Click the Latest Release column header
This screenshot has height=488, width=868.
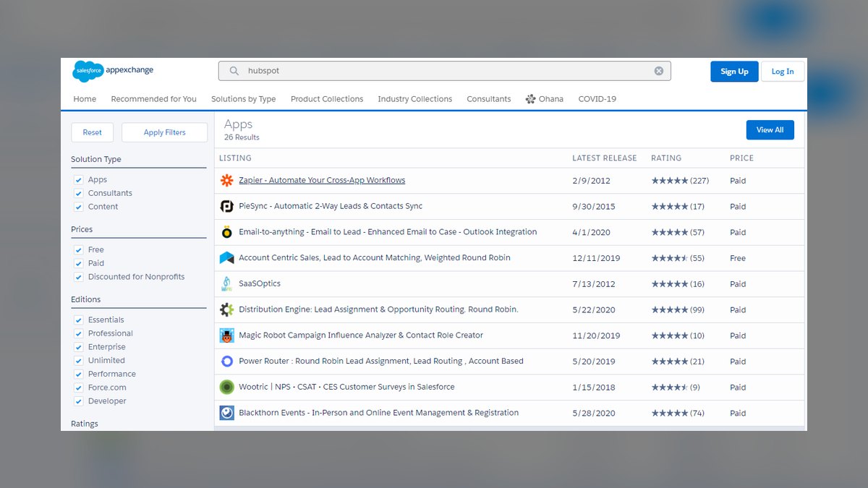(605, 158)
